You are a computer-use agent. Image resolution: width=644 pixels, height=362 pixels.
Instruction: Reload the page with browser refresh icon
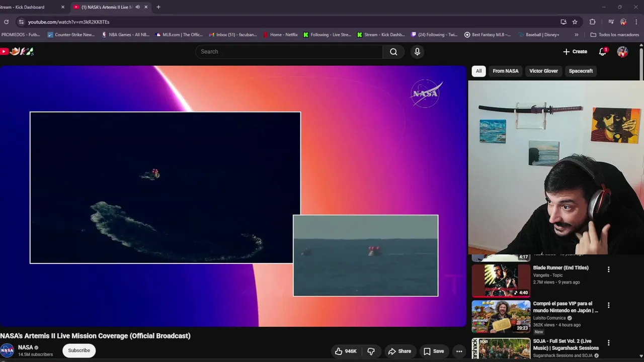[6, 22]
